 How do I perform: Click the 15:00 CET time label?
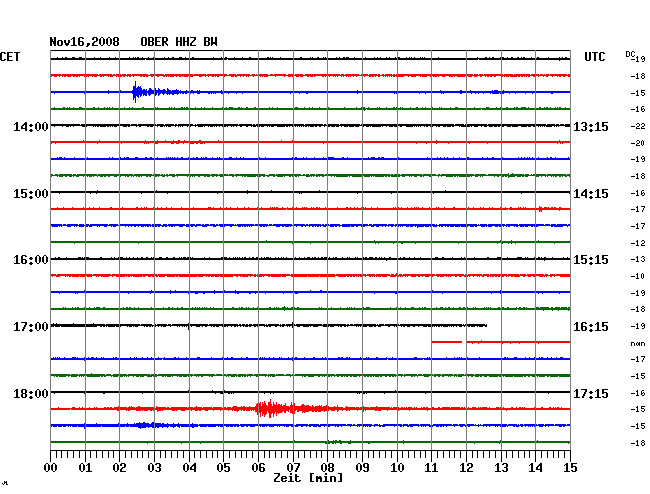coord(31,194)
